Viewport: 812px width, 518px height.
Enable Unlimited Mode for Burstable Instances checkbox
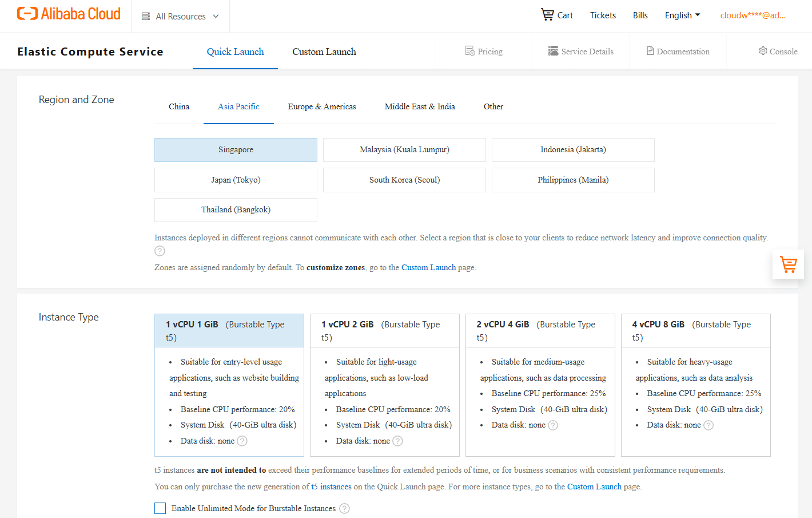(x=160, y=508)
